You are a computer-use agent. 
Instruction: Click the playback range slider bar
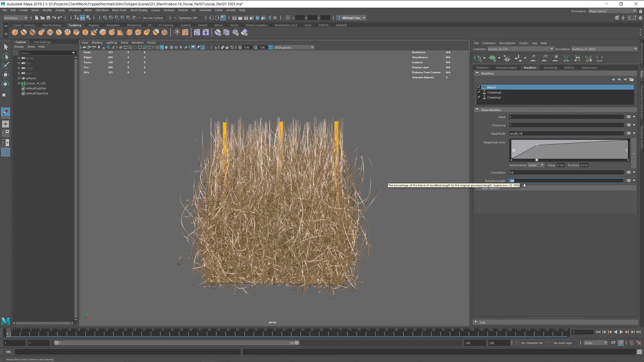(176, 343)
